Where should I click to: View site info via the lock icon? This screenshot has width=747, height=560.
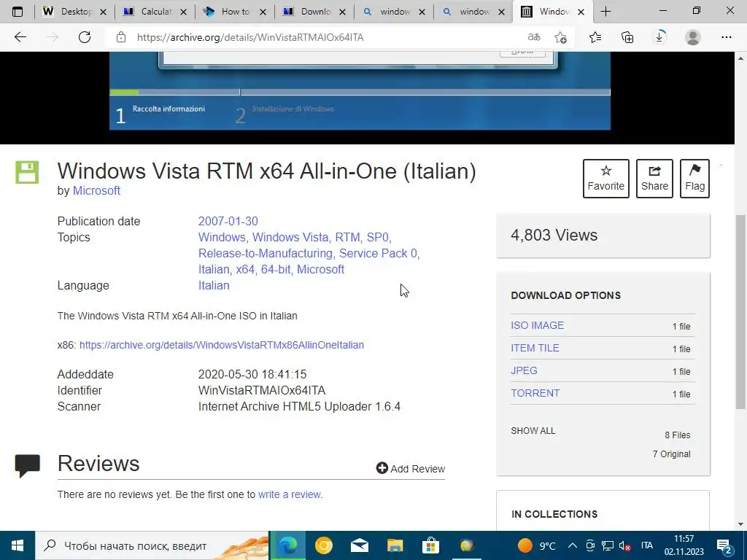point(121,37)
